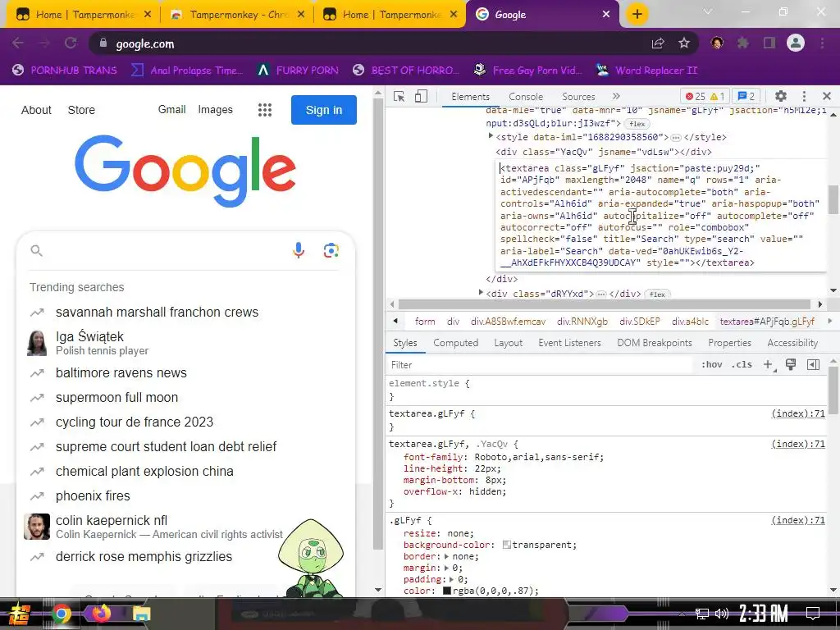
Task: Bookmark this page with the star icon
Action: click(x=683, y=43)
